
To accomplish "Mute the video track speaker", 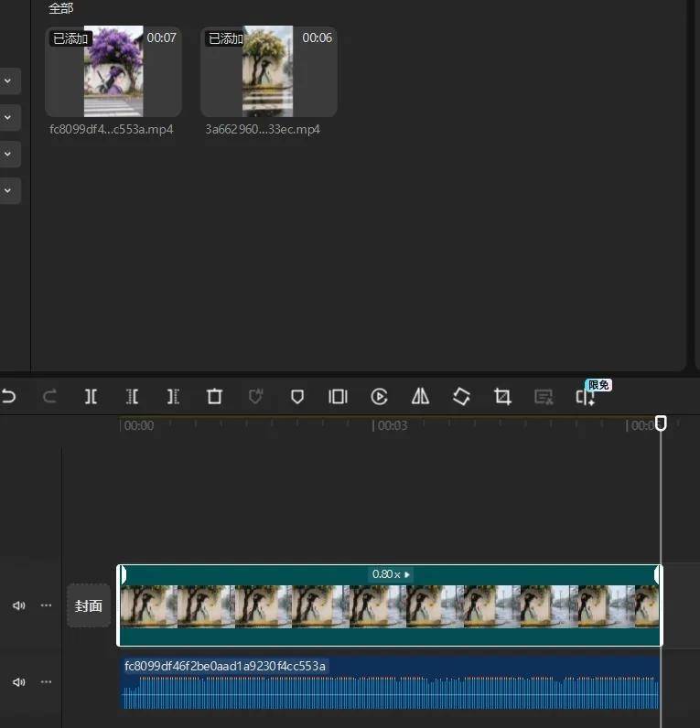I will click(19, 605).
